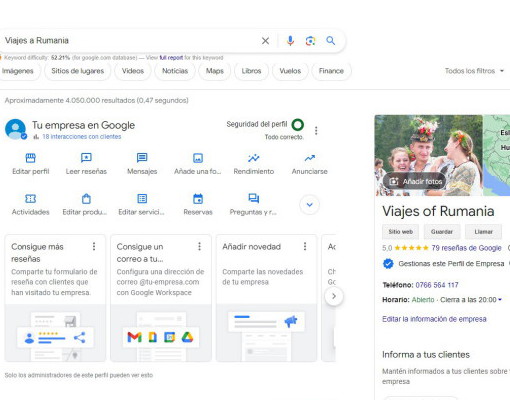Open Editar la información de empresa link
Screen dimensions: 510x400
[434, 319]
